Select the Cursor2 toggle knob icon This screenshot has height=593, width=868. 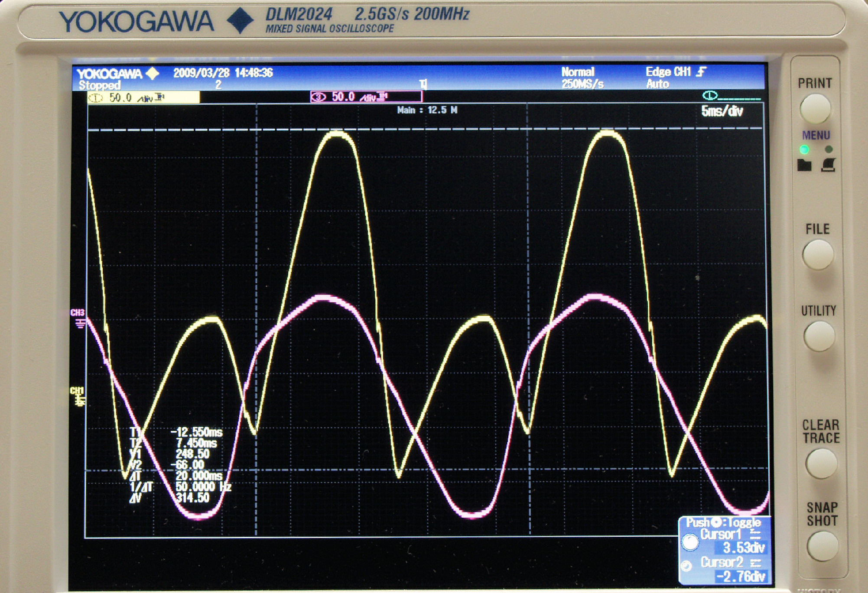coord(686,566)
